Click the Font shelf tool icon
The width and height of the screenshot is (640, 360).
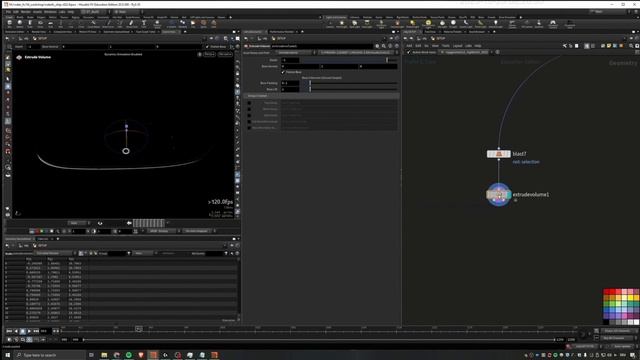click(144, 24)
